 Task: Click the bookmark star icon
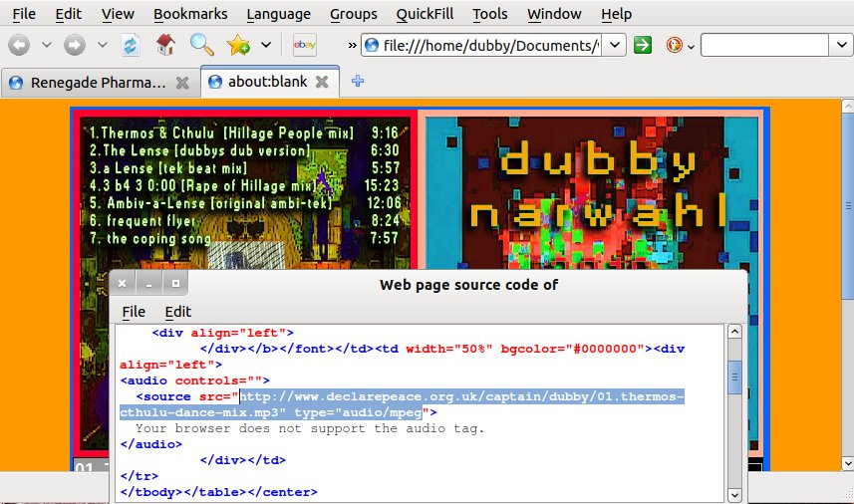coord(238,46)
